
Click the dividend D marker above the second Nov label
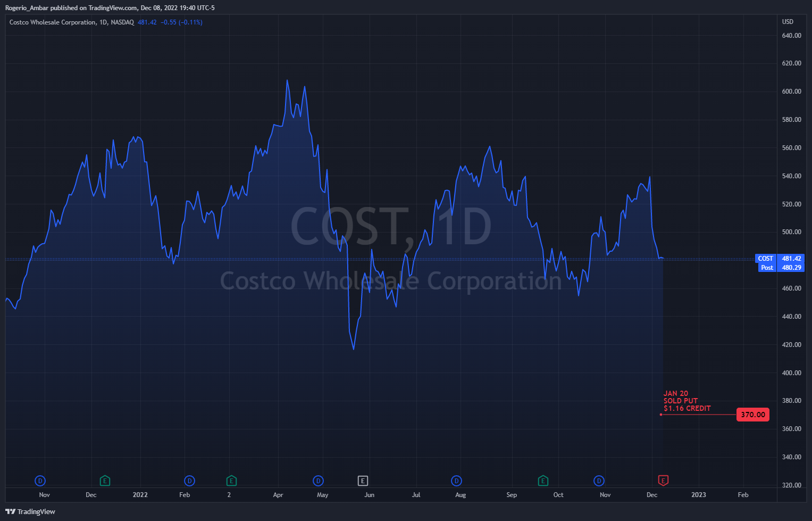click(599, 481)
